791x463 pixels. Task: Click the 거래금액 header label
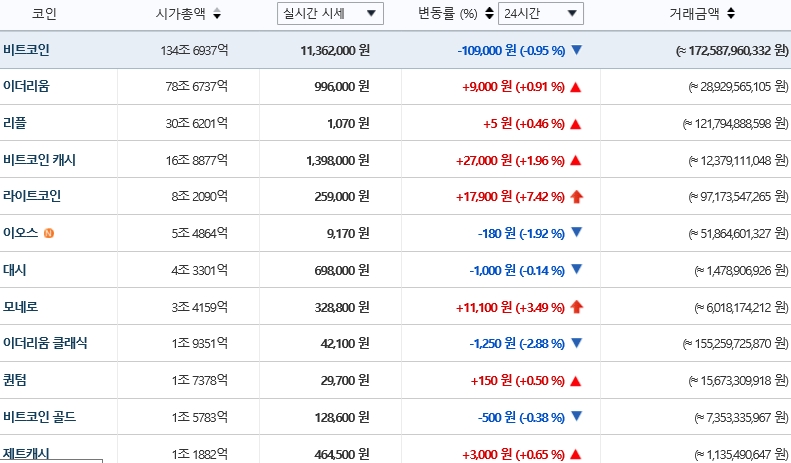click(x=695, y=14)
